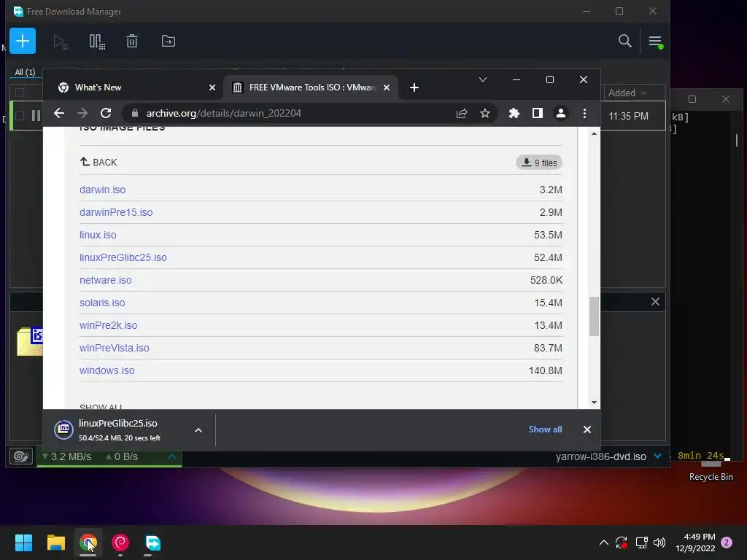Tick the checkbox of the downloading row
The height and width of the screenshot is (560, 747).
tap(20, 116)
